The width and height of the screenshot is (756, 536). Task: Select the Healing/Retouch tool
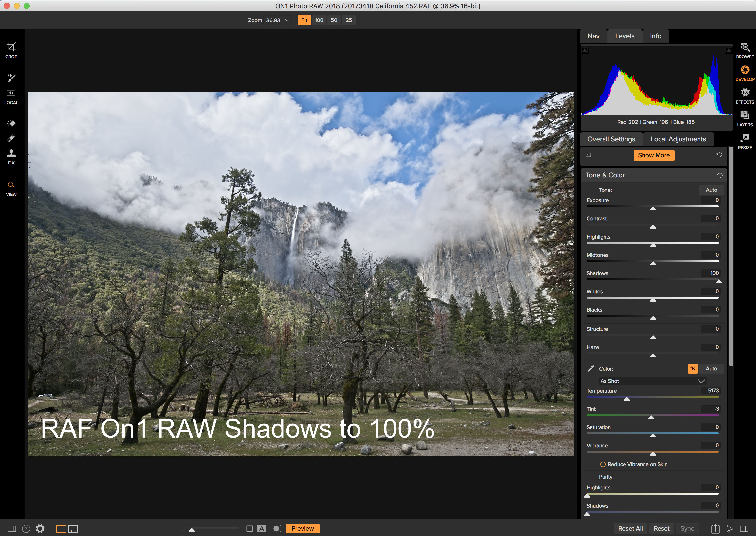(11, 139)
